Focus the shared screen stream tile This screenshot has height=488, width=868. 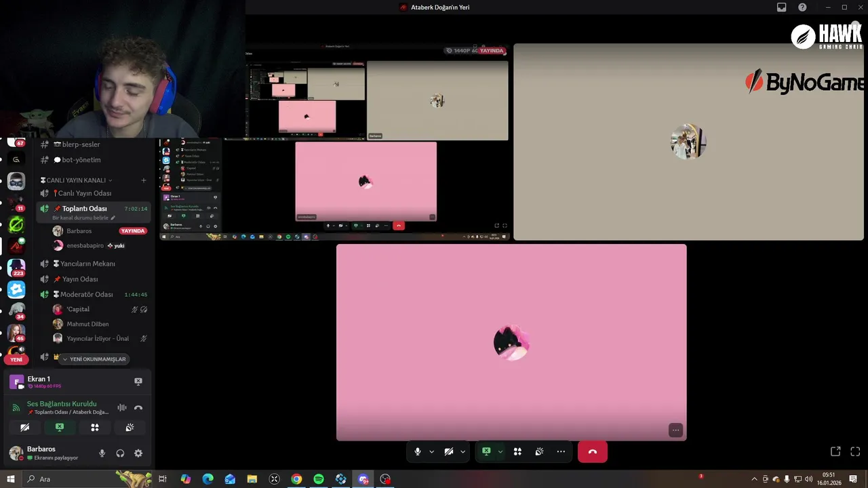pyautogui.click(x=334, y=142)
